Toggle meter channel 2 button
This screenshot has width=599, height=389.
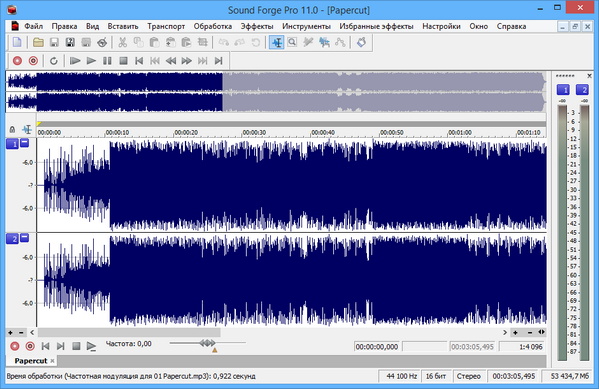[x=582, y=90]
